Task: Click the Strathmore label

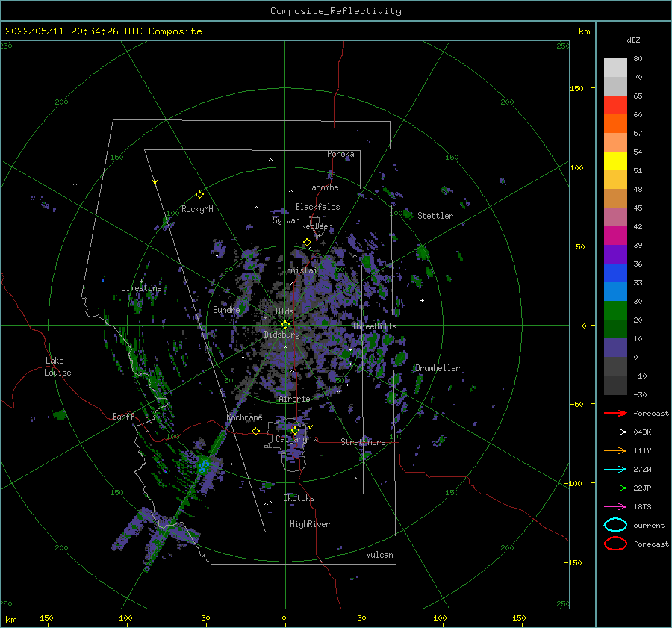Action: tap(363, 442)
